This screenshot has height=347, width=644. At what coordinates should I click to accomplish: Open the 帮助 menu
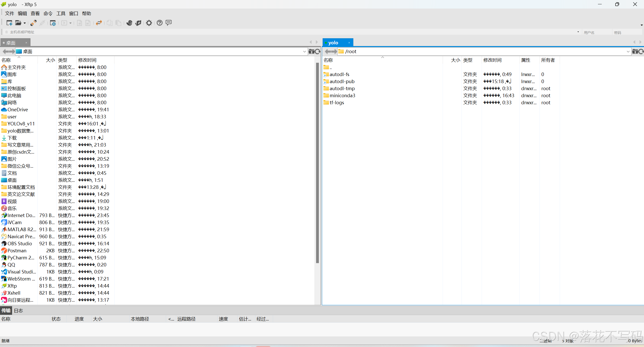pos(87,14)
